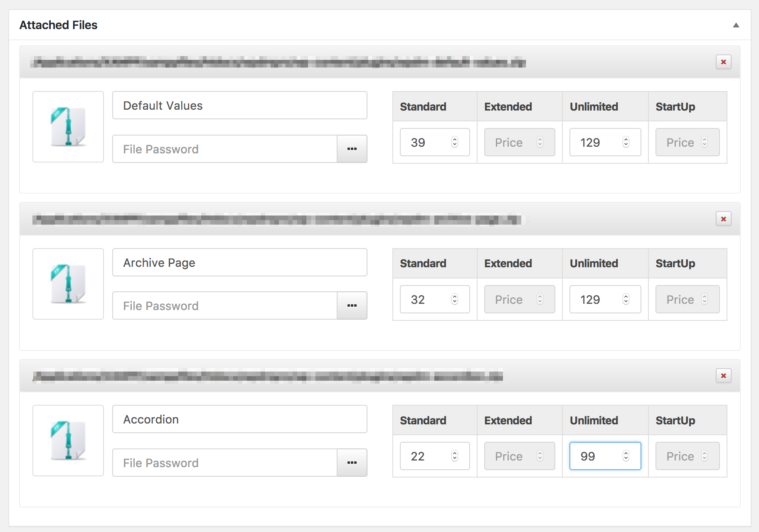The width and height of the screenshot is (759, 532).
Task: Open file options via ellipsis next to Accordion password
Action: (352, 463)
